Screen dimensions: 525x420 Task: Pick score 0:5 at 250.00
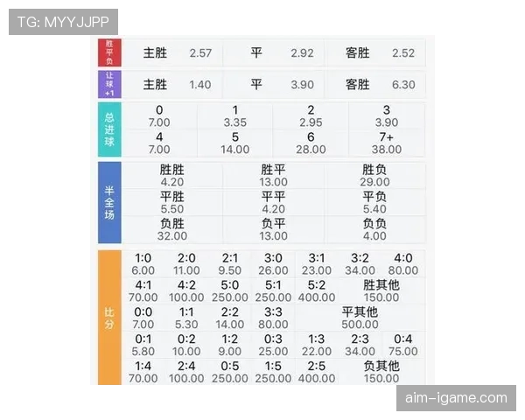point(229,372)
